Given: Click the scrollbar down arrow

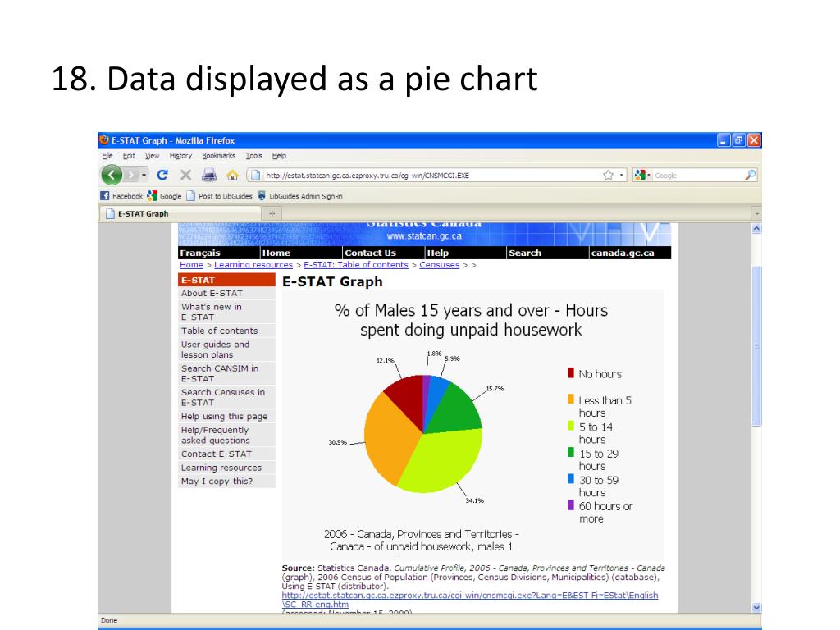Looking at the screenshot, I should click(x=756, y=608).
